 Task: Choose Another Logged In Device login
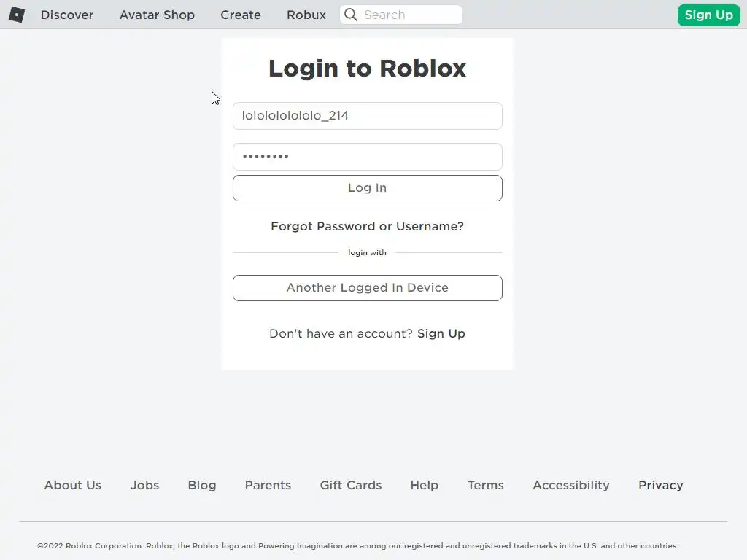pos(368,288)
